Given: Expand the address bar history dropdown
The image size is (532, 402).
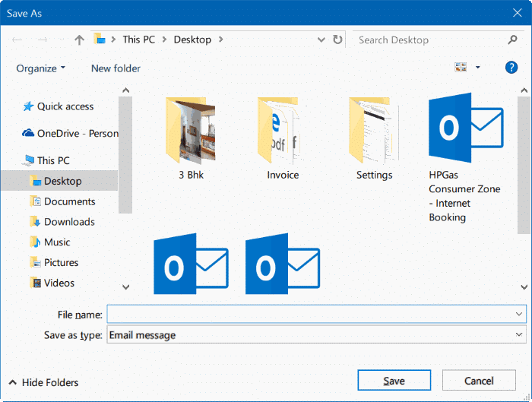Looking at the screenshot, I should click(321, 40).
